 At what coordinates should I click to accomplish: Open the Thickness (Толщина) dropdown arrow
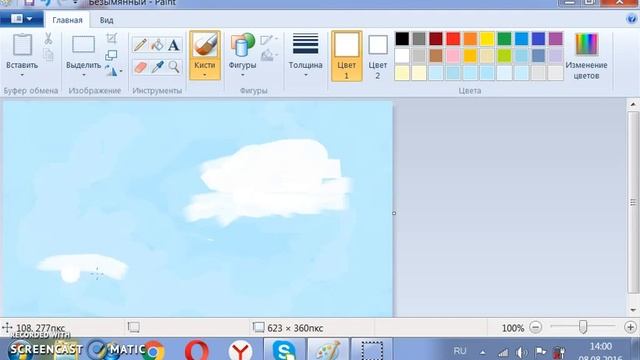[x=305, y=75]
